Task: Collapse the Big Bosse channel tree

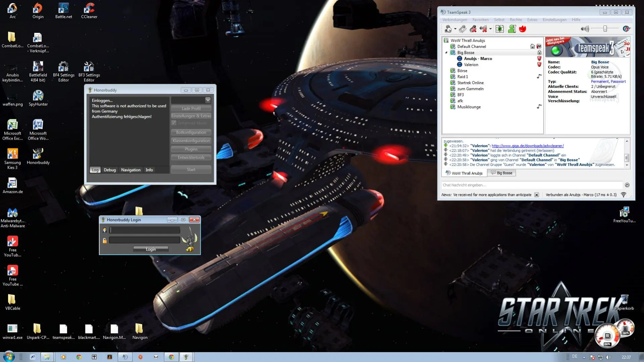Action: 446,53
